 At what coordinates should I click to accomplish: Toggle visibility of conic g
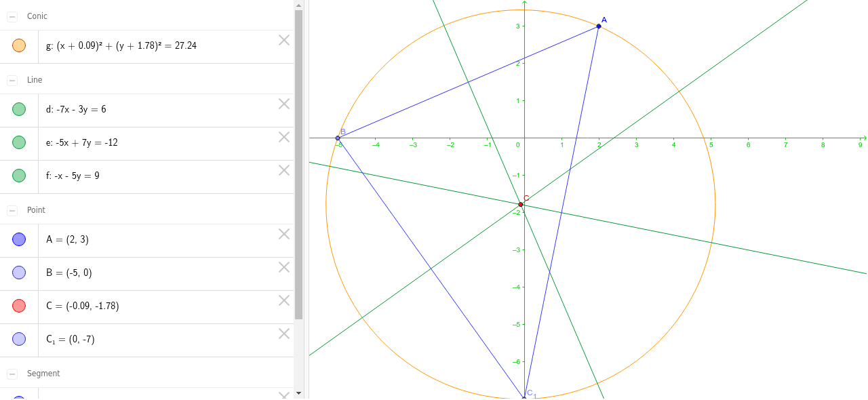pyautogui.click(x=19, y=45)
